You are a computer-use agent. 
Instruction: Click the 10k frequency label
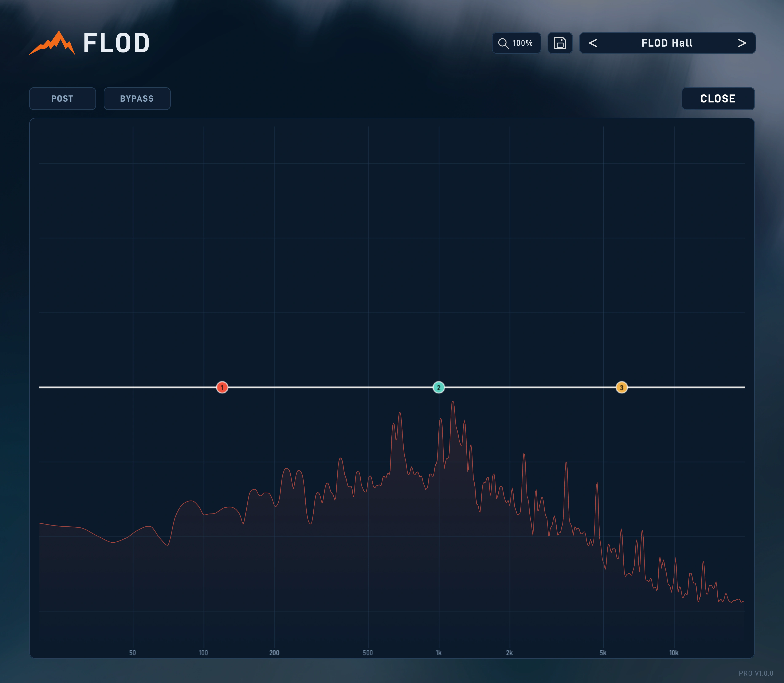coord(674,653)
